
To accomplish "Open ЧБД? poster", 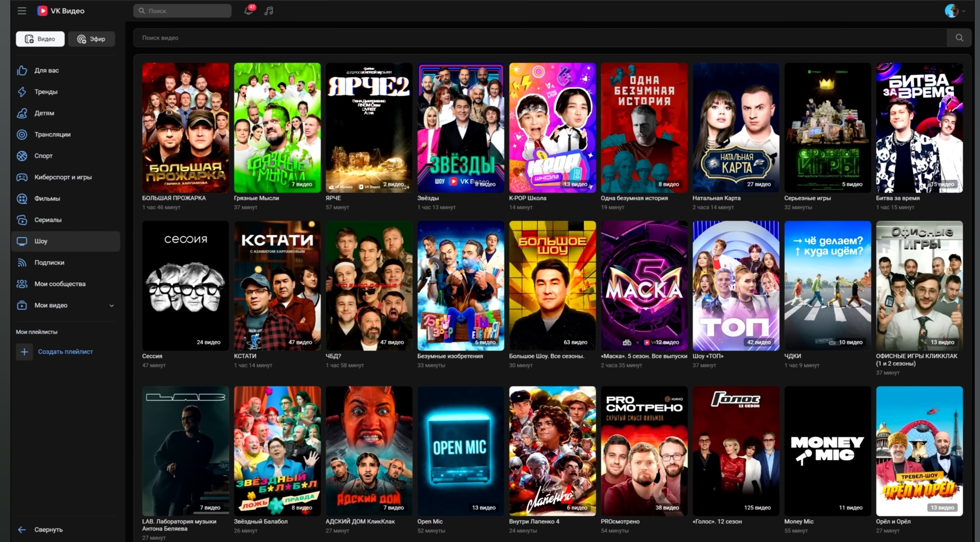I will (x=369, y=286).
